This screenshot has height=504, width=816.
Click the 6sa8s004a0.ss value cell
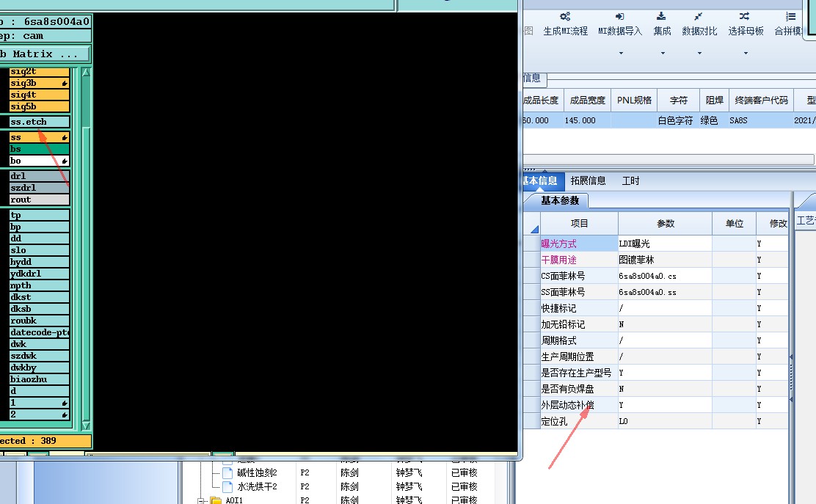click(x=665, y=292)
